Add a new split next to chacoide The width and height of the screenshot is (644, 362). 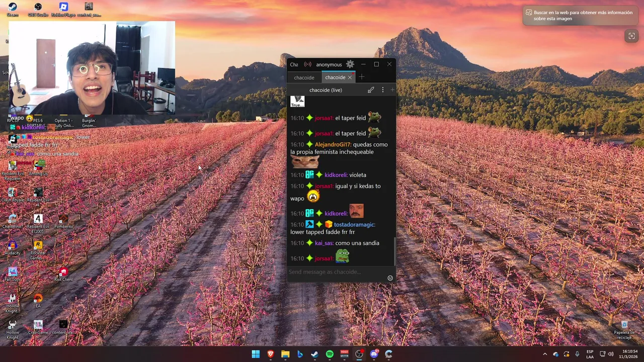[x=392, y=90]
